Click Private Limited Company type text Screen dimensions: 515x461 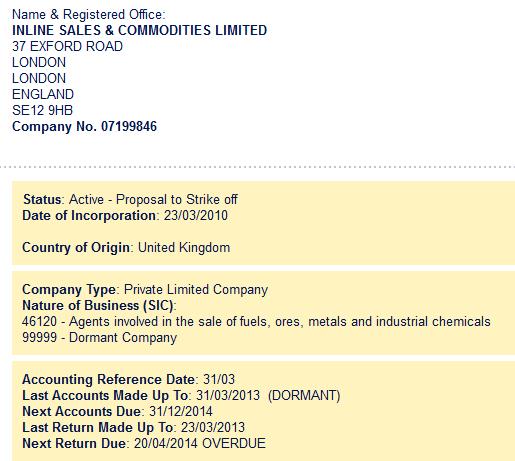tap(196, 290)
